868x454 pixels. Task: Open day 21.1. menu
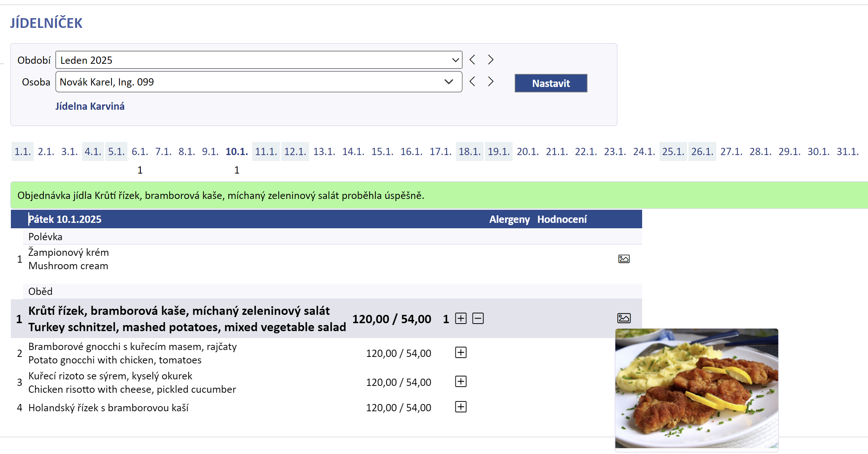click(557, 151)
